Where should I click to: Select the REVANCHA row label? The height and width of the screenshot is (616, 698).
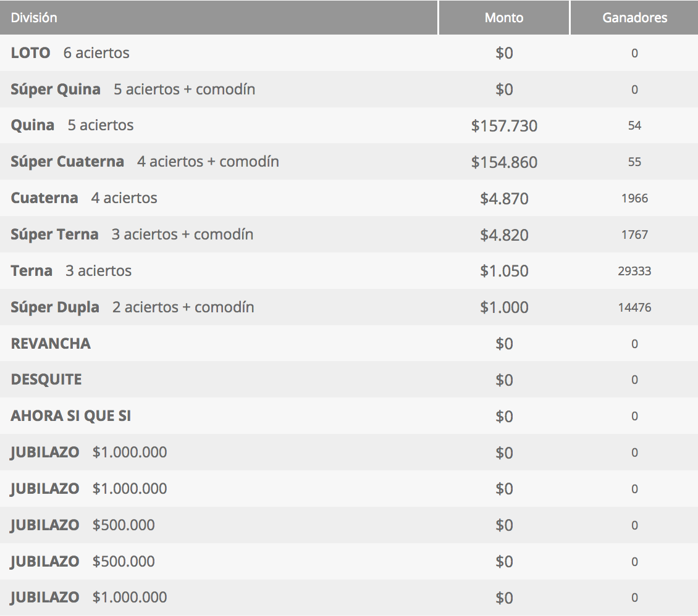[x=51, y=343]
